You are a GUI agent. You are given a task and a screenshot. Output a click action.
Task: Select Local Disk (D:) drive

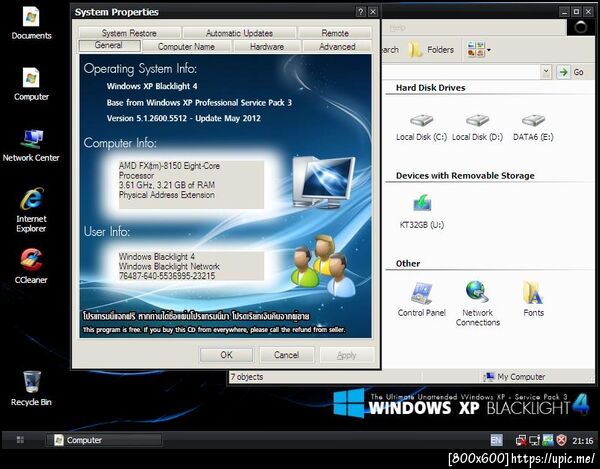pos(477,127)
